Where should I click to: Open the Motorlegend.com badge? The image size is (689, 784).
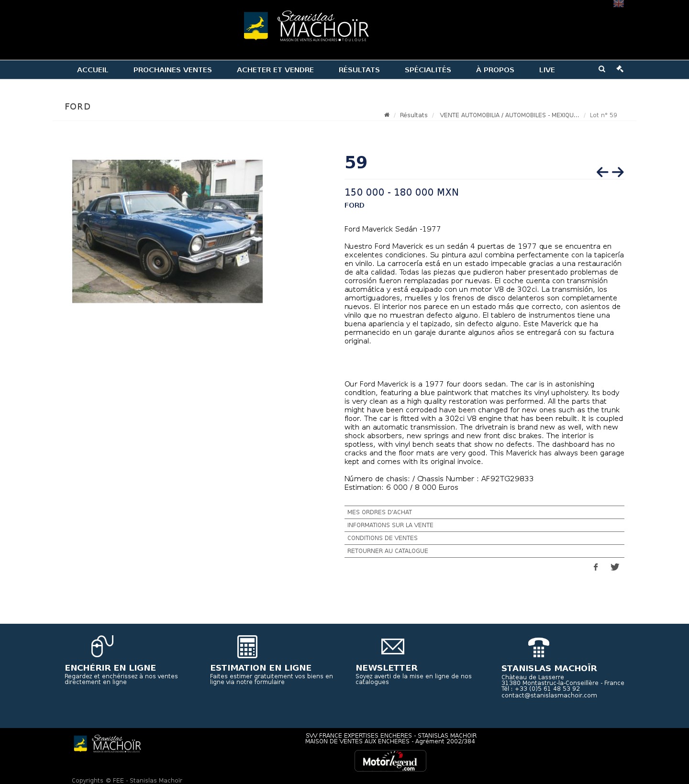390,761
